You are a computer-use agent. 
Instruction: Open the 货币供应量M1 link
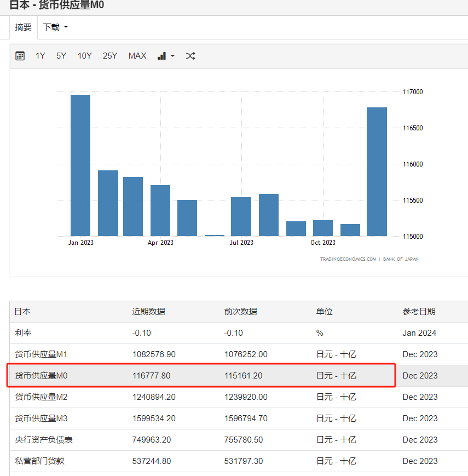click(41, 354)
